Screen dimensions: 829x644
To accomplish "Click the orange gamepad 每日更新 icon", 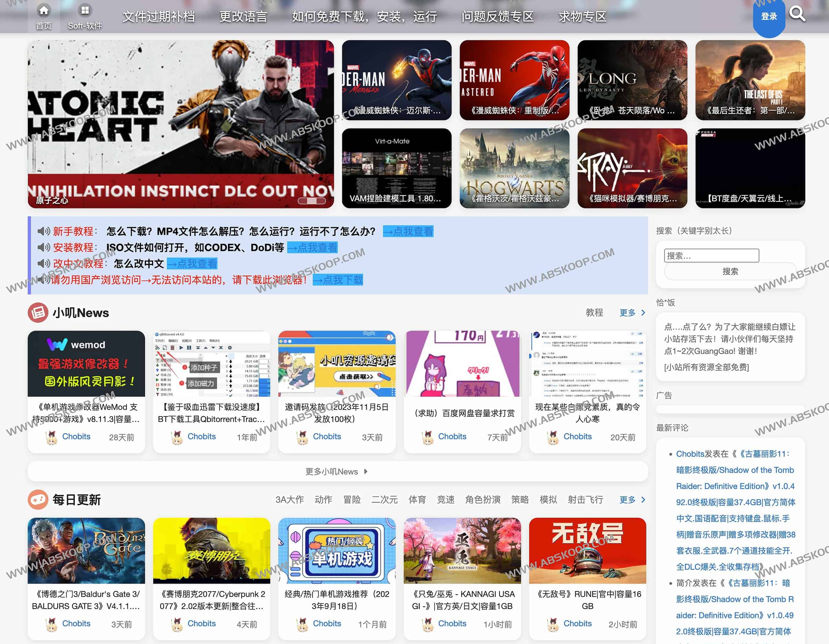I will click(x=38, y=499).
